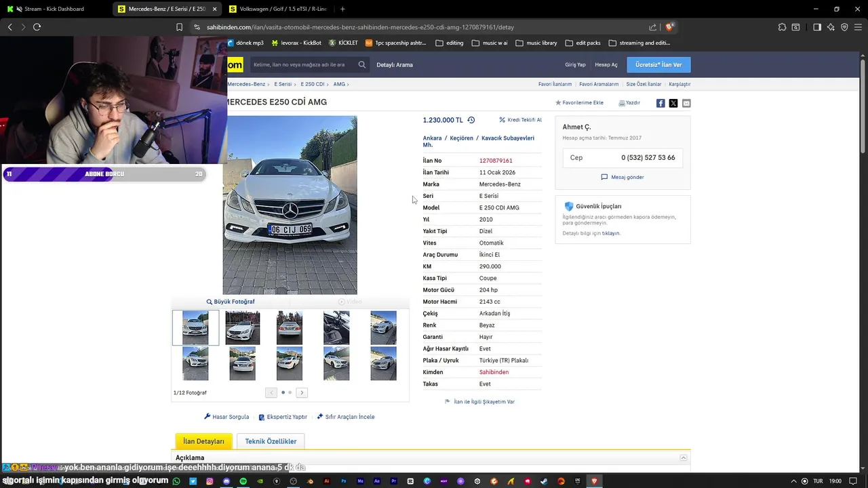Image resolution: width=868 pixels, height=488 pixels.
Task: Open Brave VPN shield icon
Action: point(844,27)
